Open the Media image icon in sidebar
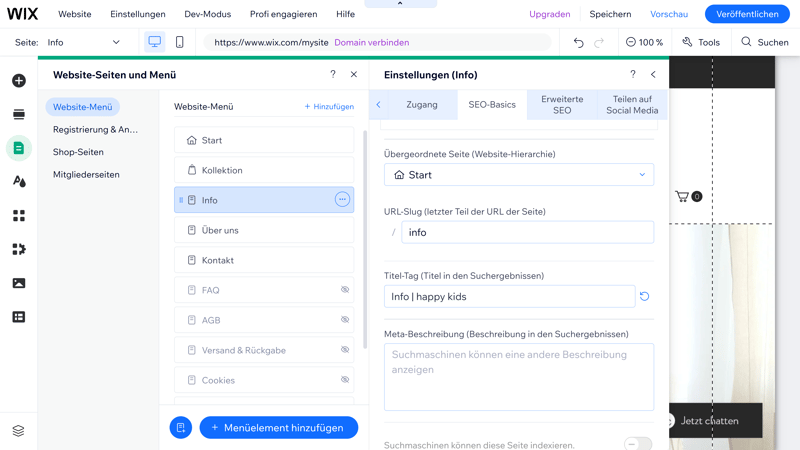The height and width of the screenshot is (450, 800). 18,283
